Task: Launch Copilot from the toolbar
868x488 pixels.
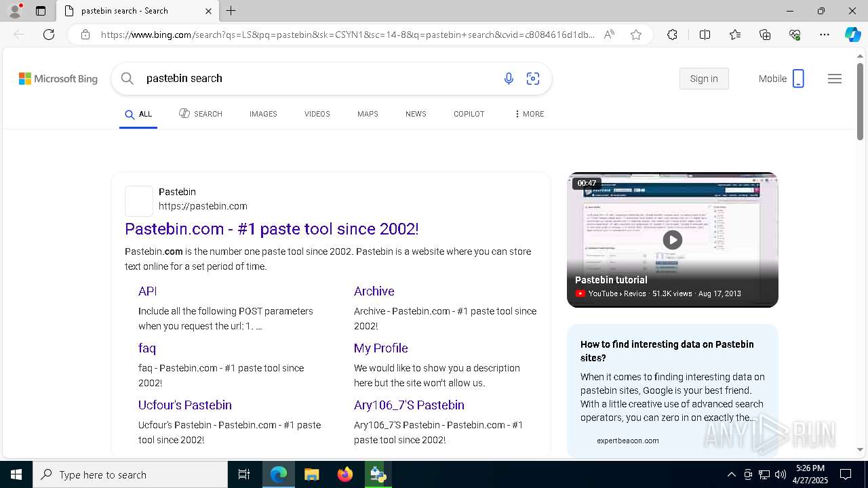Action: [852, 35]
